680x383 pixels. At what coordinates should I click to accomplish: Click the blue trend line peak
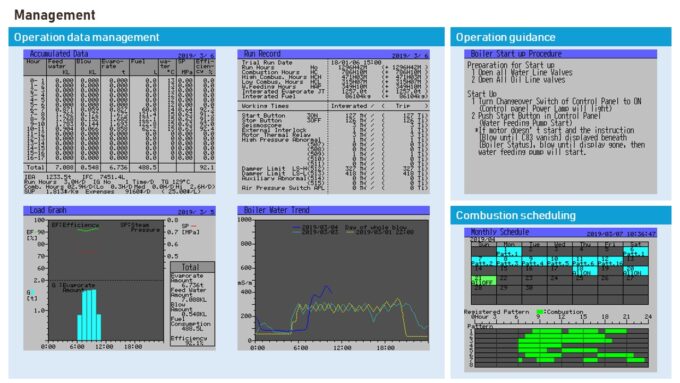coord(326,287)
